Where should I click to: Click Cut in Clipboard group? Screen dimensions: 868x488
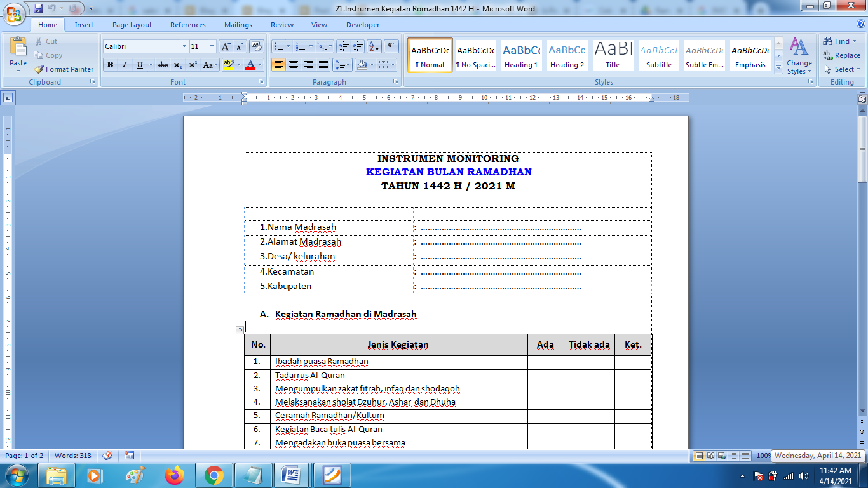pyautogui.click(x=46, y=41)
